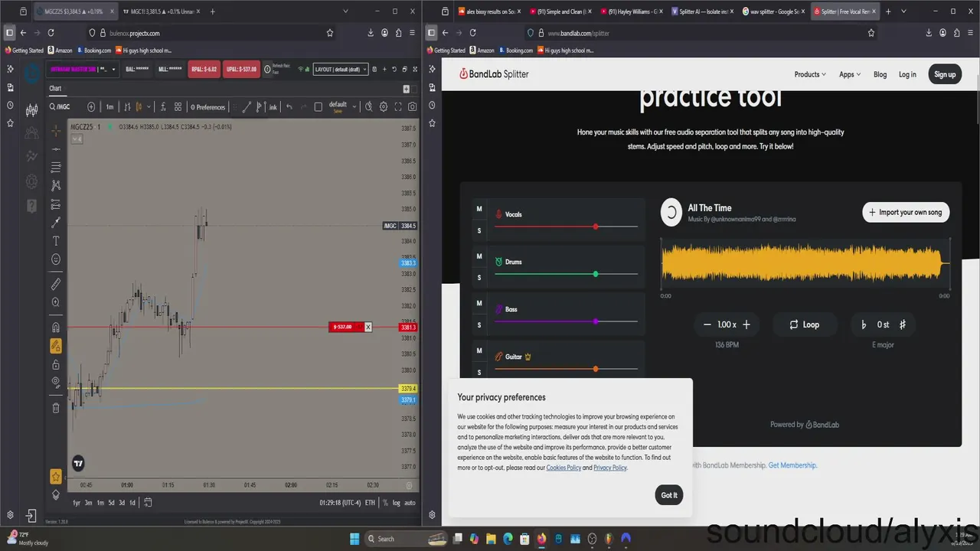Select the Text annotation tool
This screenshot has width=980, height=551.
click(56, 241)
